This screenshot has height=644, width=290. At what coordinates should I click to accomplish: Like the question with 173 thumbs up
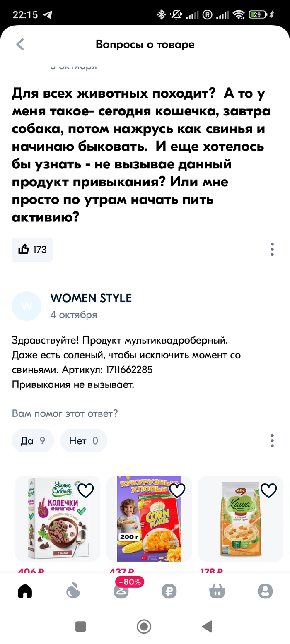click(x=32, y=250)
